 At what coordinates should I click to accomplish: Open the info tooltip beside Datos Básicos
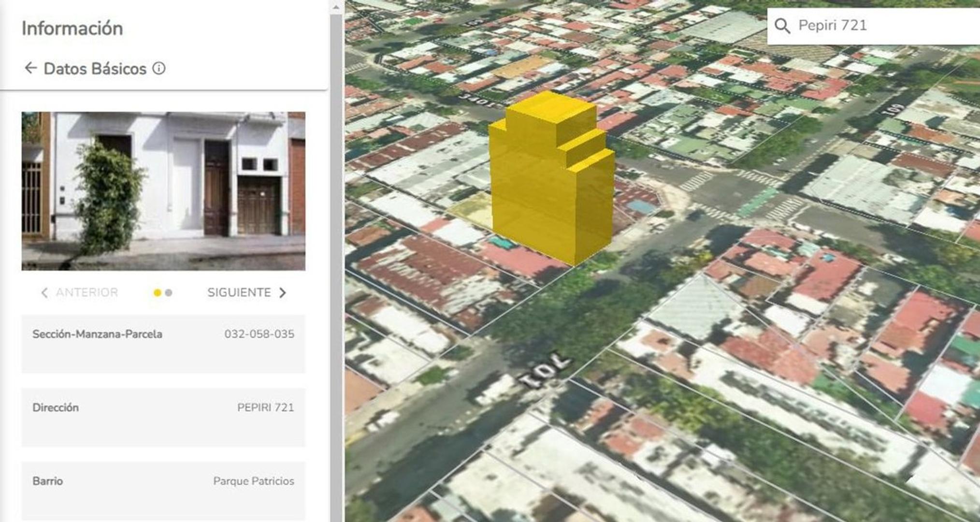(158, 69)
